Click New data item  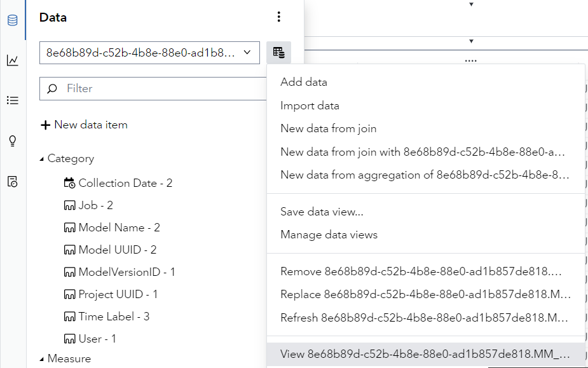coord(84,125)
